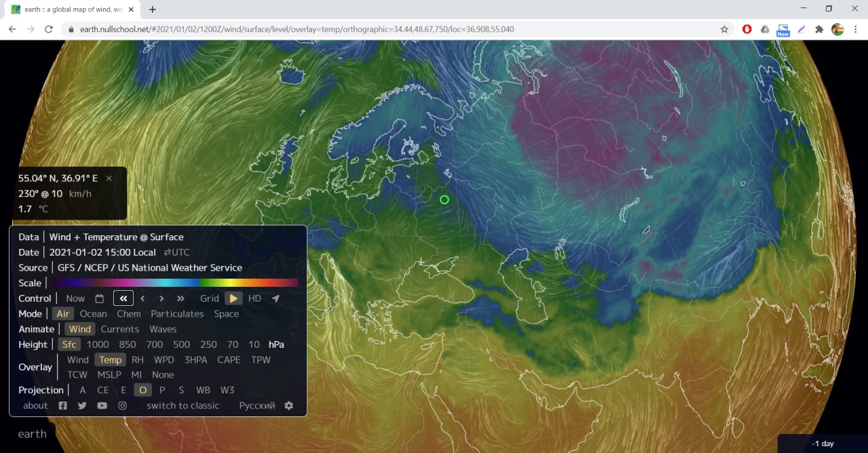The height and width of the screenshot is (453, 868).
Task: Click the current location arrow icon
Action: 275,298
